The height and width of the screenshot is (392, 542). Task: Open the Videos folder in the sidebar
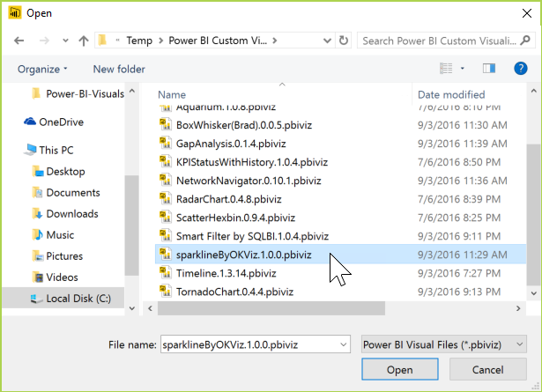click(x=55, y=277)
